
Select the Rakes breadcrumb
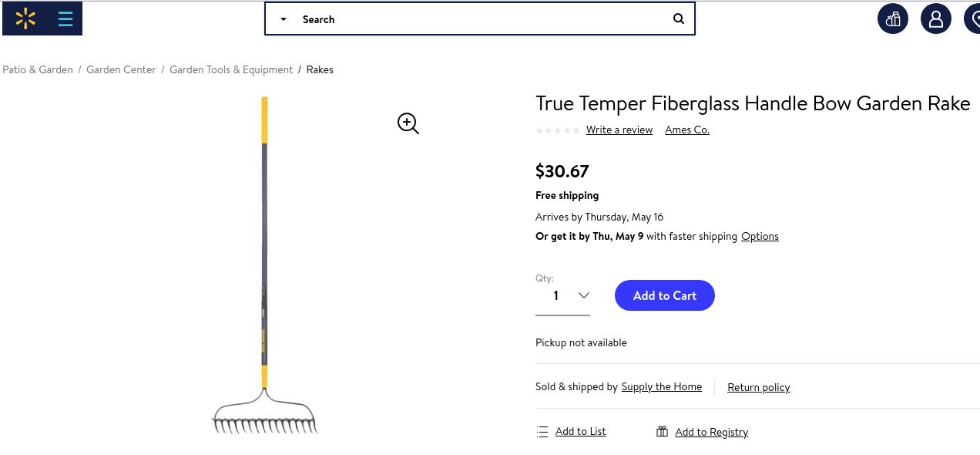coord(320,69)
